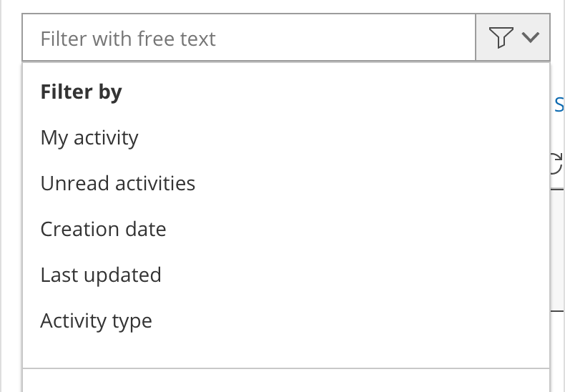Click the partially visible refresh icon
This screenshot has width=565, height=392.
[556, 162]
